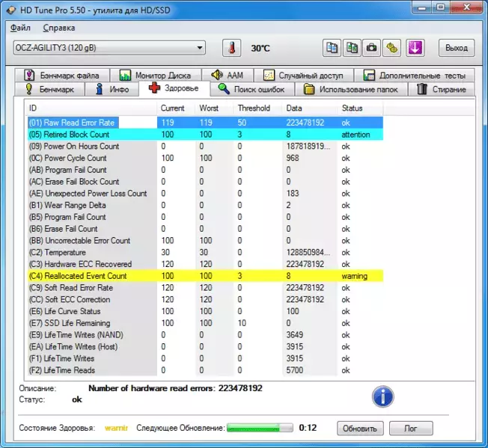Click the Threshold column header
The image size is (488, 448).
coord(258,108)
